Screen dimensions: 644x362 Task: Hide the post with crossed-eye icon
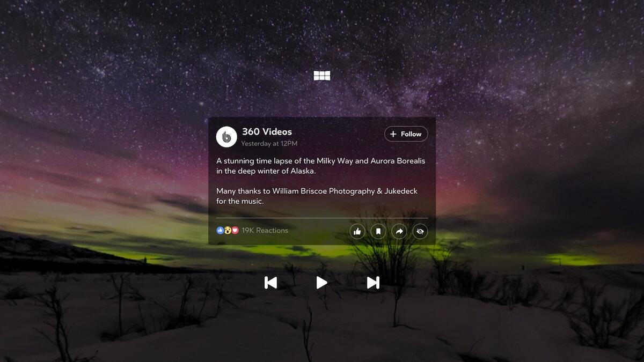420,231
